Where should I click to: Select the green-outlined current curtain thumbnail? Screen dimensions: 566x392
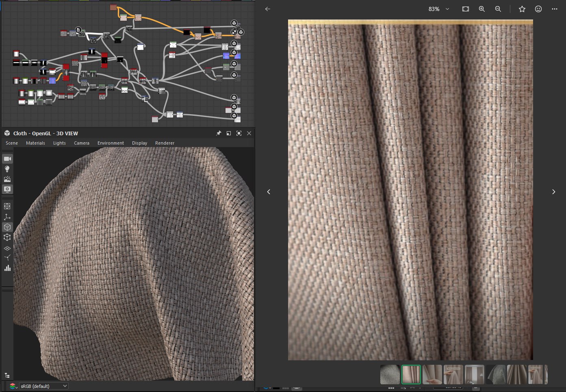411,375
